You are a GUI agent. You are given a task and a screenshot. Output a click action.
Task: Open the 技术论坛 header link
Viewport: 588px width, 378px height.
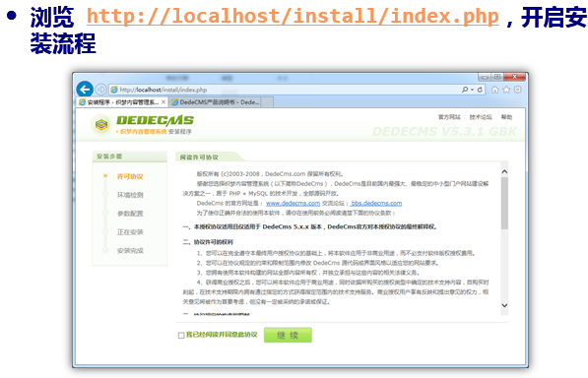click(x=481, y=117)
